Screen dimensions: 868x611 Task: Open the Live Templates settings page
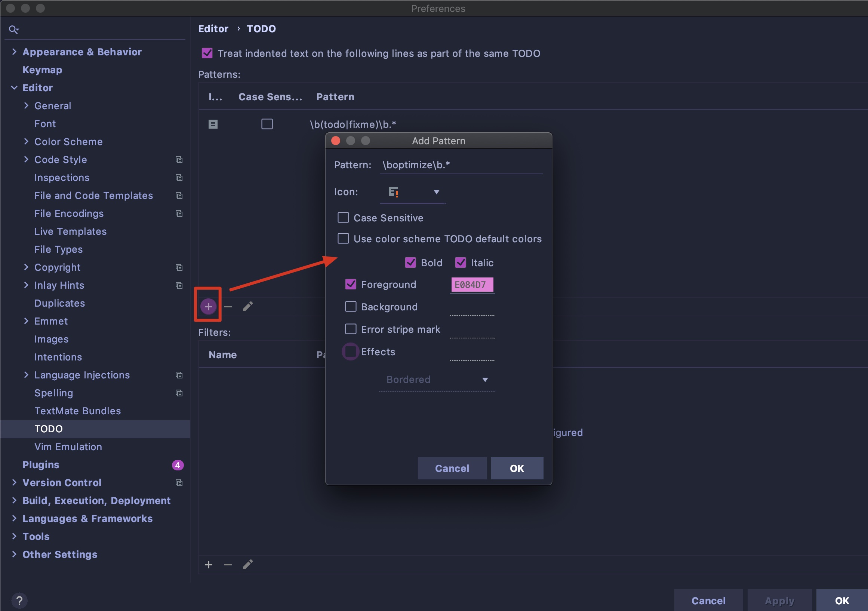(x=70, y=231)
